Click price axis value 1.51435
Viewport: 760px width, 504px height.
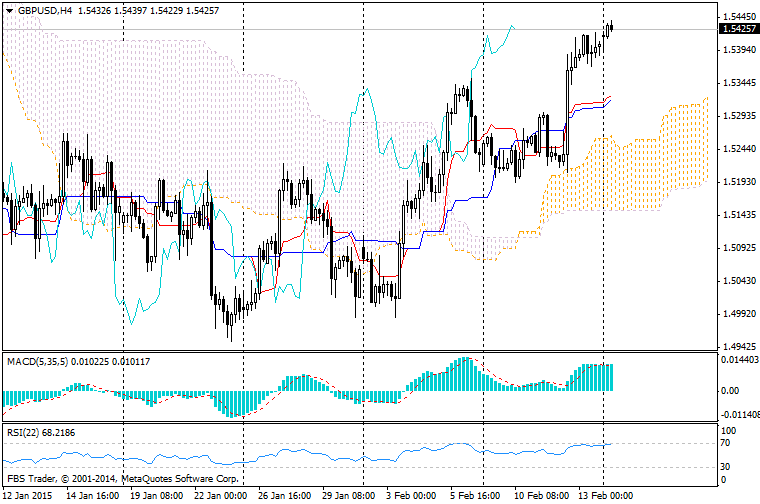pos(739,215)
